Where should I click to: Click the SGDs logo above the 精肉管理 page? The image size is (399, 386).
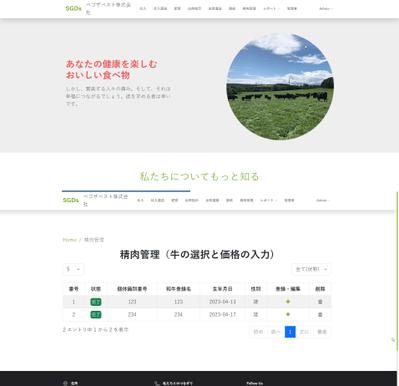(71, 200)
